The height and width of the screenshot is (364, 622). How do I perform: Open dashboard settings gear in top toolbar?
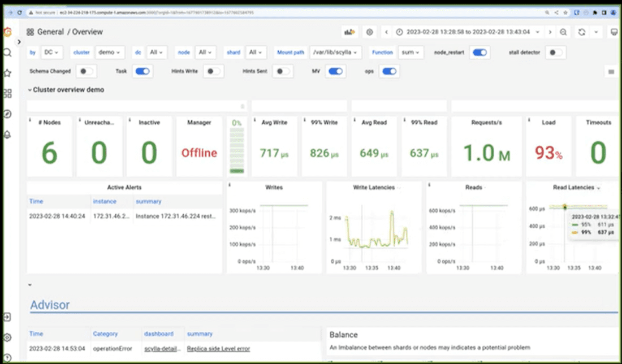(x=370, y=32)
